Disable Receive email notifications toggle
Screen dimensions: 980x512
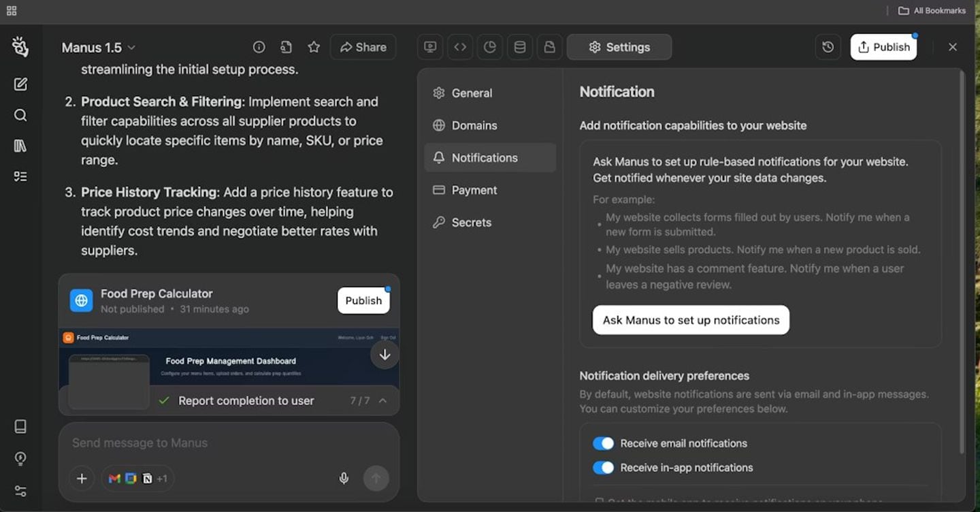pos(603,443)
